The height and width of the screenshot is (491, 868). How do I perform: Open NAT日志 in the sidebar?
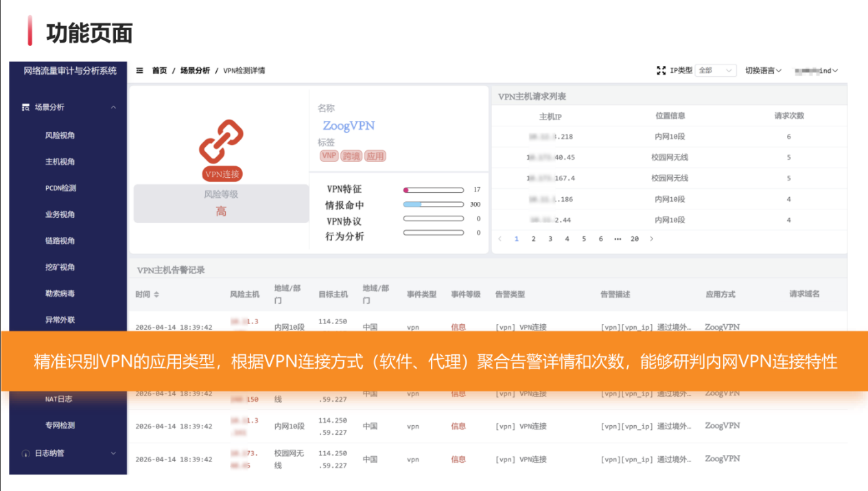pos(59,399)
